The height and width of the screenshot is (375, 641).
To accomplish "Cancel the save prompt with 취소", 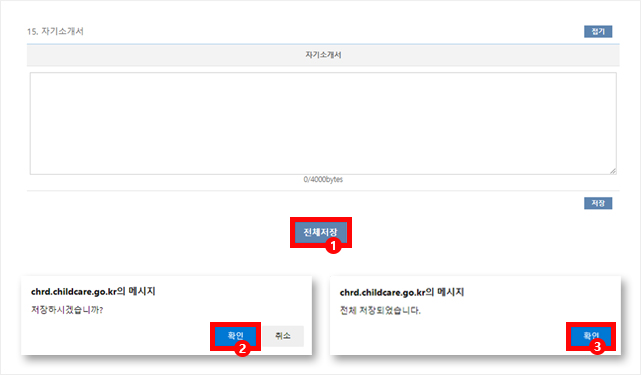I will pyautogui.click(x=282, y=336).
